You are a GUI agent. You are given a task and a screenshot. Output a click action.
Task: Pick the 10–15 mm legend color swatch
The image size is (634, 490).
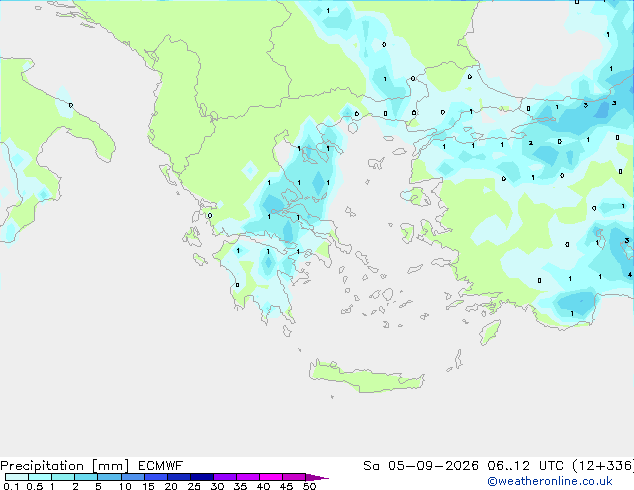(x=132, y=477)
